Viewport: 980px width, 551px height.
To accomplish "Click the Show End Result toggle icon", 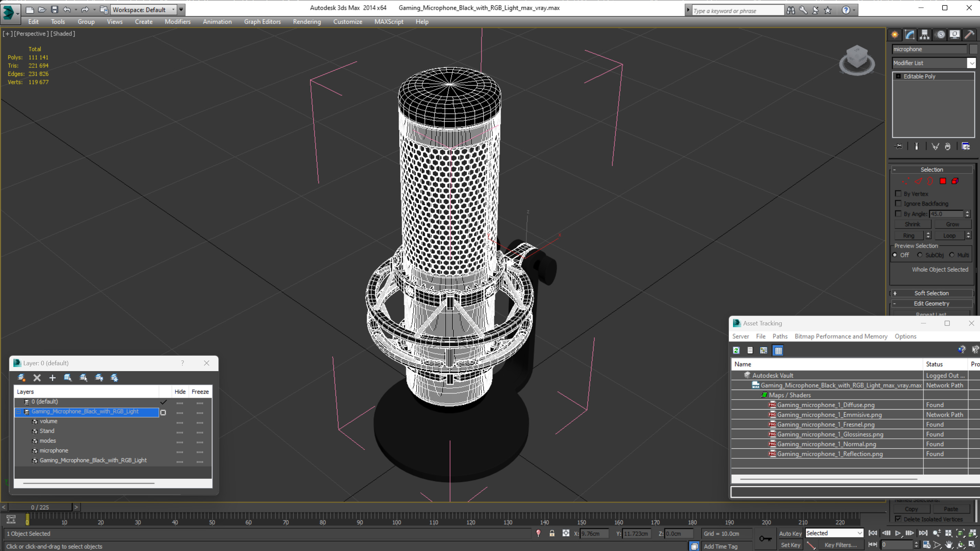I will click(x=916, y=146).
